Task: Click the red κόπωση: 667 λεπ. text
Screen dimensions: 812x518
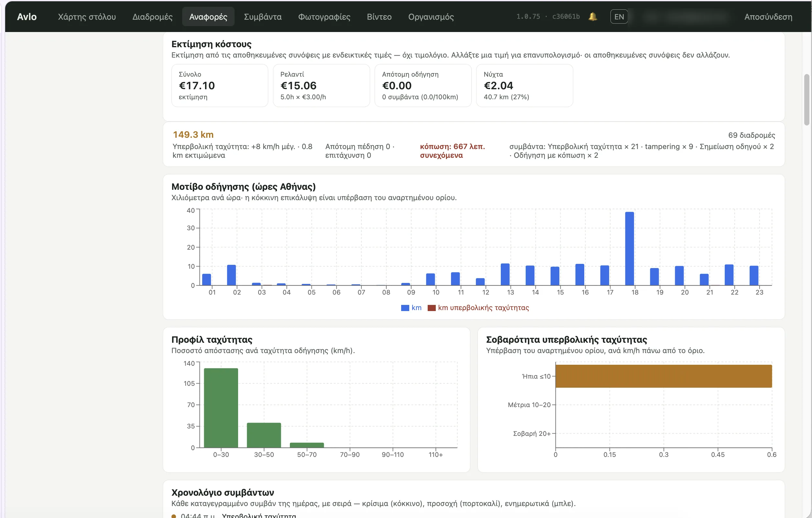Action: click(x=452, y=151)
